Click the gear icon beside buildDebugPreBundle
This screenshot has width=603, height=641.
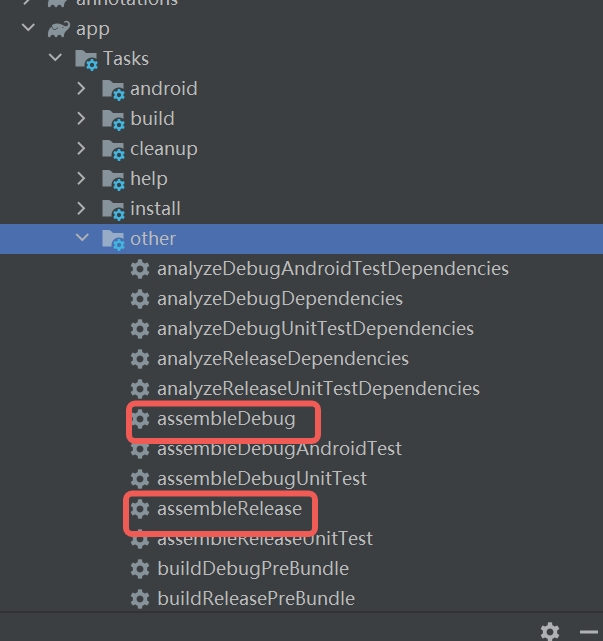[x=140, y=569]
